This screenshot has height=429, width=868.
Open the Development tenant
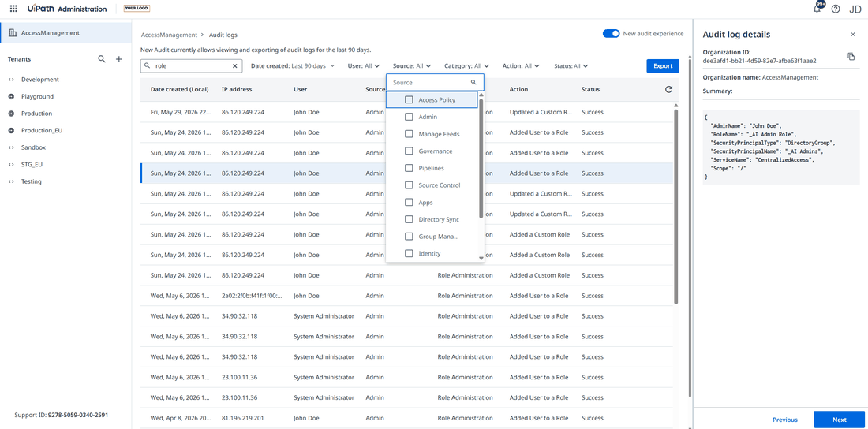[40, 80]
